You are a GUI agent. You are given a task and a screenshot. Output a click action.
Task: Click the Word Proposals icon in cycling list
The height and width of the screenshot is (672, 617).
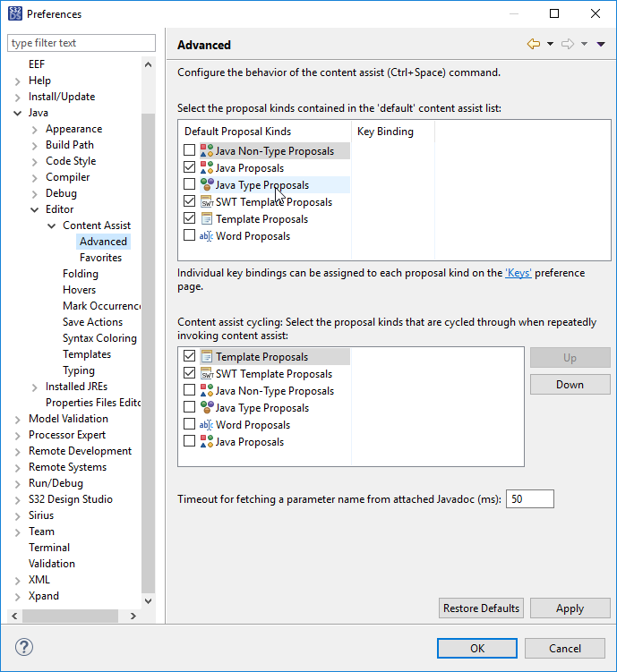point(206,425)
